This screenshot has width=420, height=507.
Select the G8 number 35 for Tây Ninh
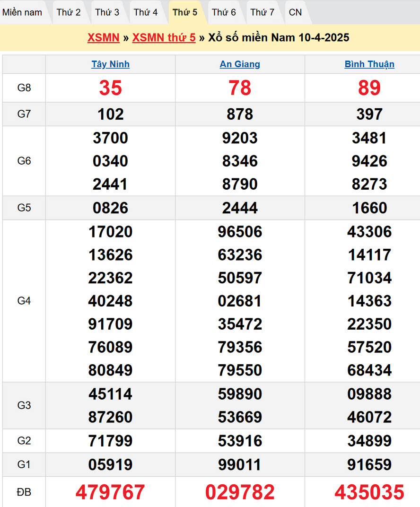point(110,88)
